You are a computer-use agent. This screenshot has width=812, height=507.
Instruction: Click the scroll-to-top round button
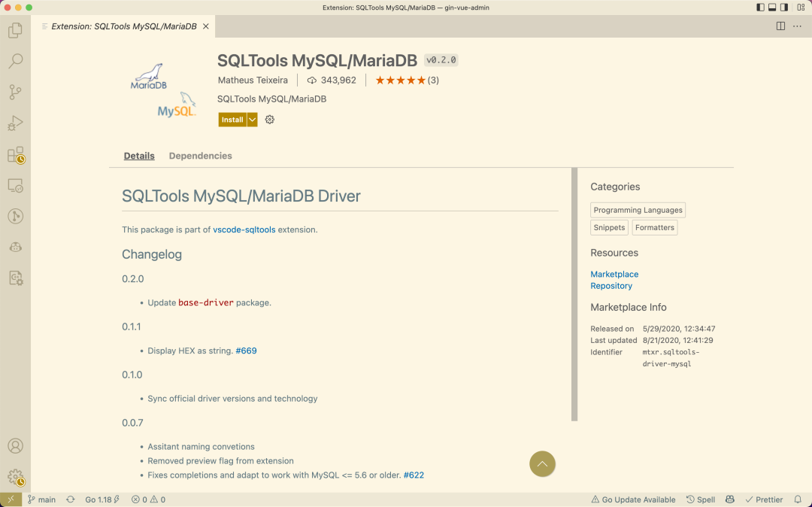[x=542, y=464]
